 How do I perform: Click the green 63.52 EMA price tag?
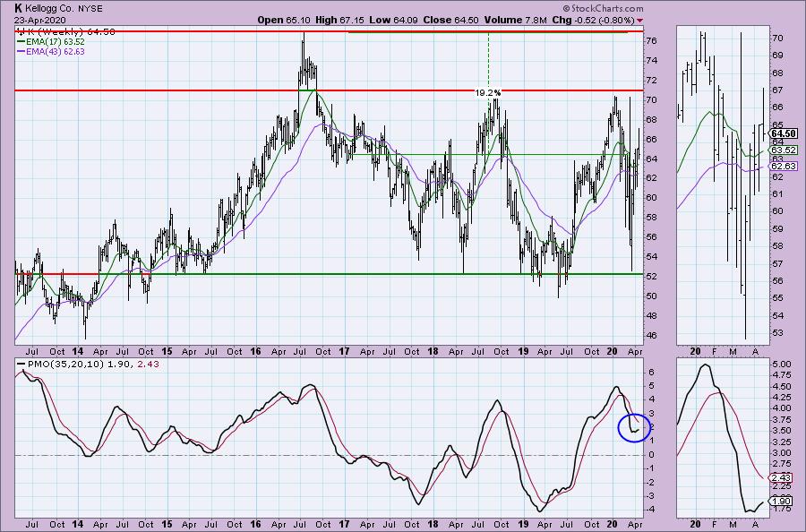tap(783, 150)
